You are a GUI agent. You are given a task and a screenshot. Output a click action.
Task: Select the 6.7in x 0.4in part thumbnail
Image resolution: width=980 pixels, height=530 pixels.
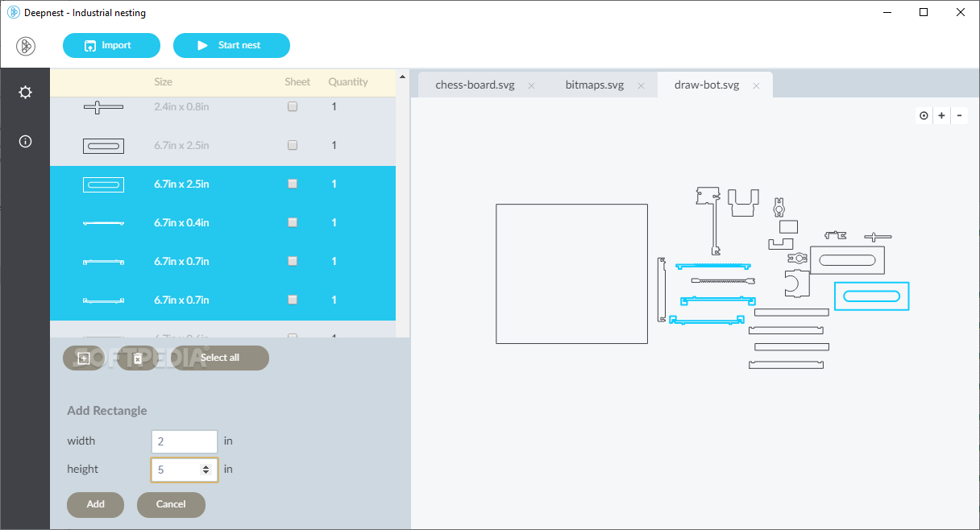tap(103, 223)
